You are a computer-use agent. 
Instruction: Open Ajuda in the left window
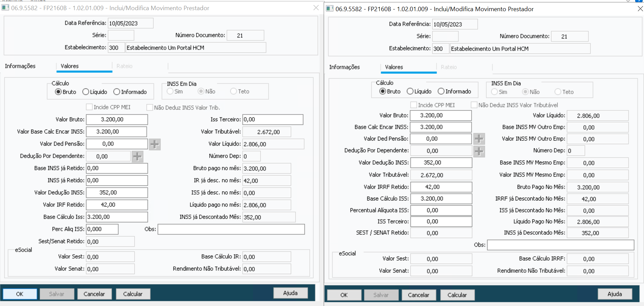pos(291,293)
